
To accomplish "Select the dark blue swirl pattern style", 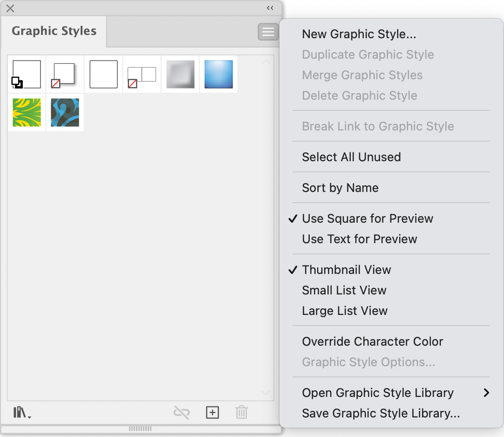I will pos(65,113).
